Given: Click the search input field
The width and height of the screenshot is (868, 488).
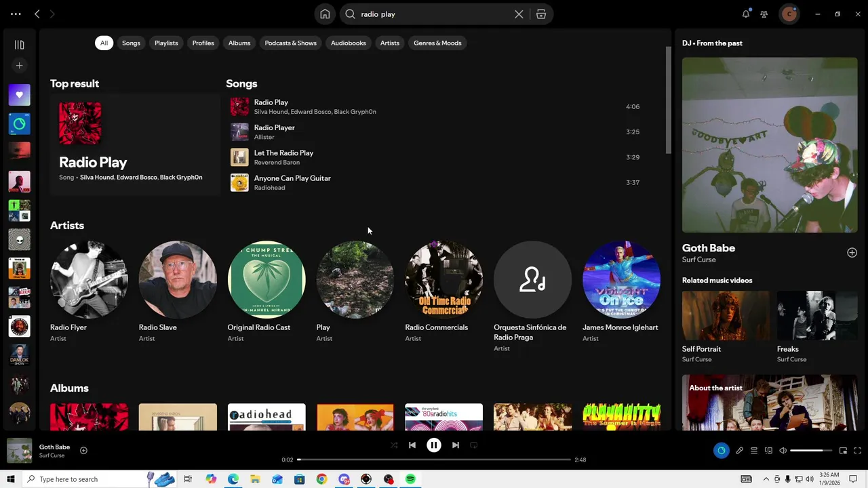Looking at the screenshot, I should (x=434, y=14).
